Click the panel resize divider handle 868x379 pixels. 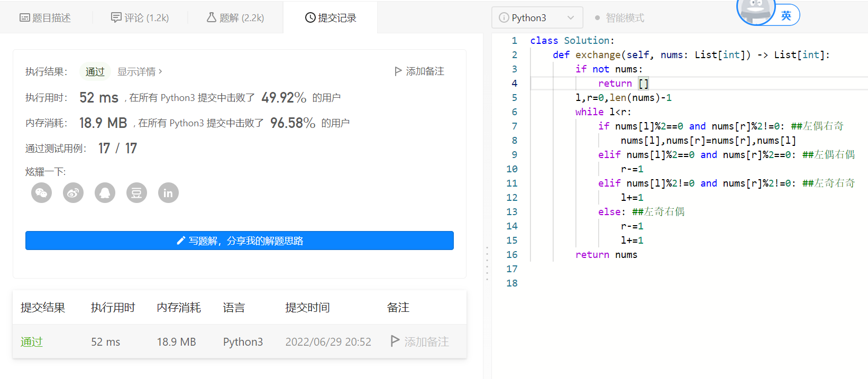(487, 263)
